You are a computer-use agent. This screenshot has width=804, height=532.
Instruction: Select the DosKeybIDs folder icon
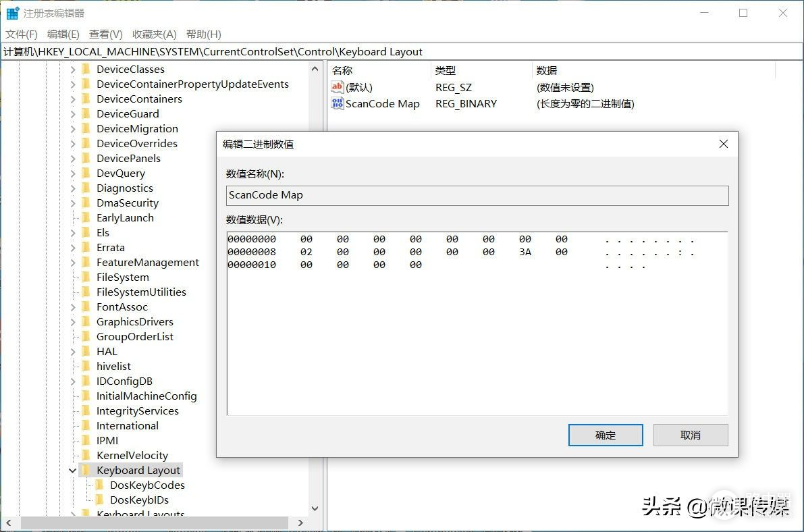click(99, 500)
